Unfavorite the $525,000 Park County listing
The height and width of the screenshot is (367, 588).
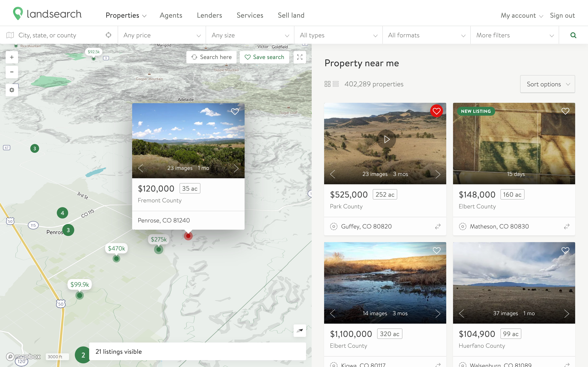click(436, 111)
